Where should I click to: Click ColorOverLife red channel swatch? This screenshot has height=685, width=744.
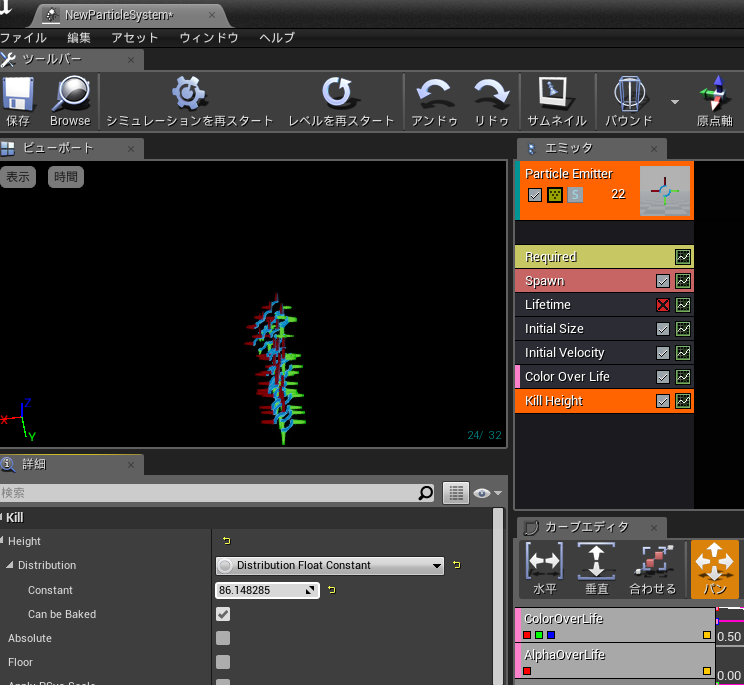click(x=527, y=635)
